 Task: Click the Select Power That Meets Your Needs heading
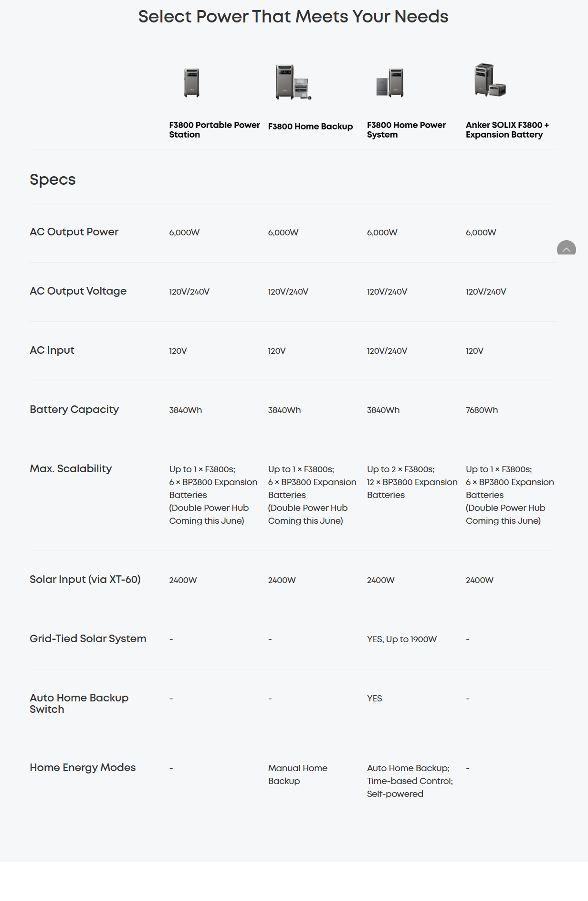coord(293,17)
